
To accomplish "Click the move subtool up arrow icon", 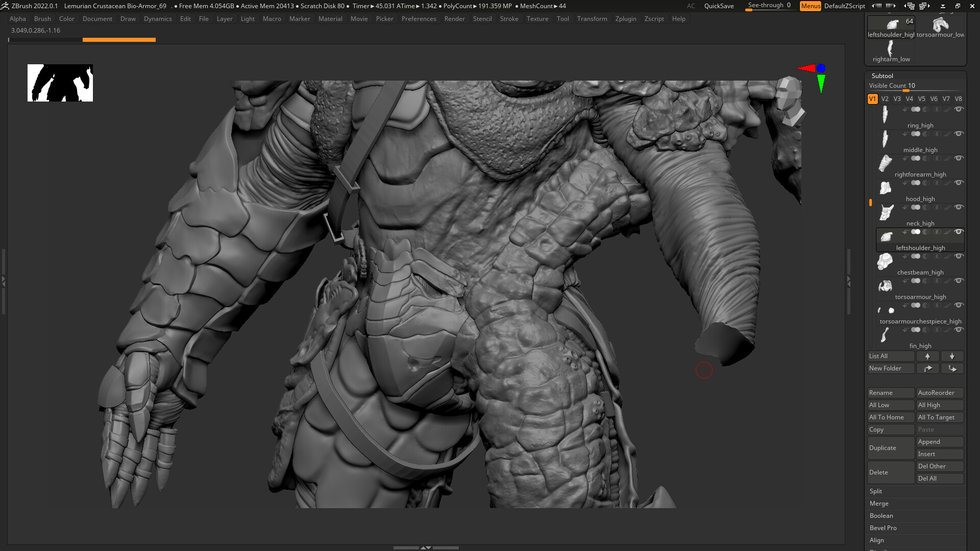I will click(x=928, y=356).
